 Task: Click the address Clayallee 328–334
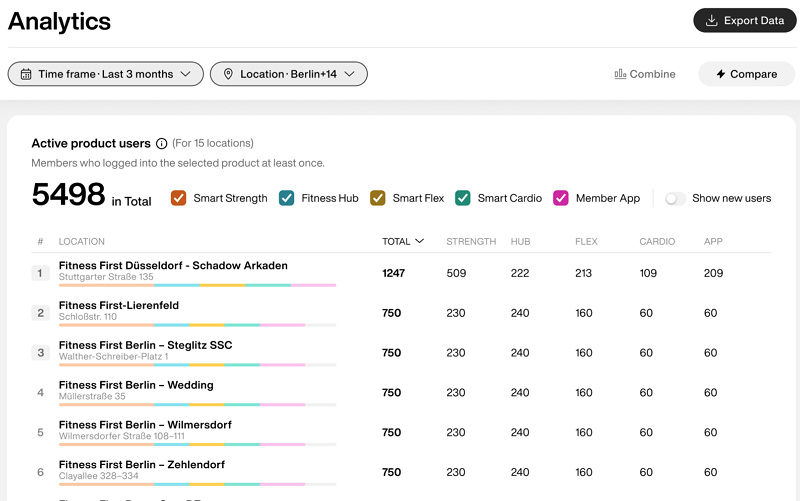(98, 475)
